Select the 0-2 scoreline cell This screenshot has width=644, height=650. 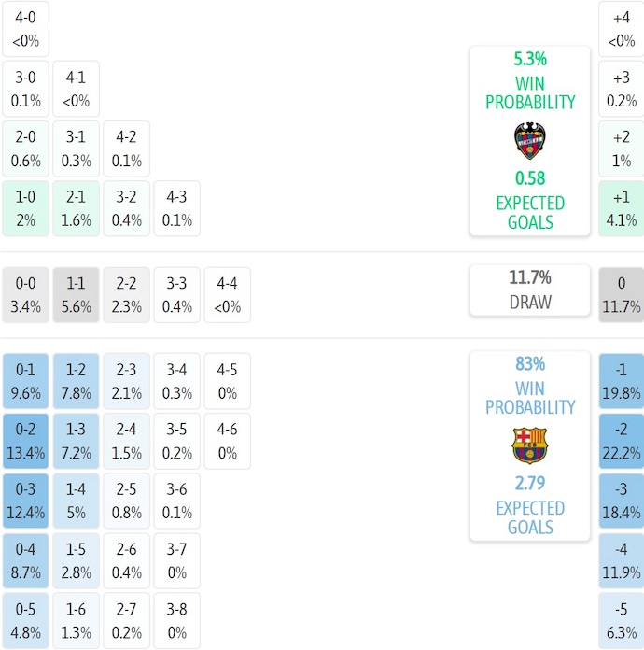[26, 441]
